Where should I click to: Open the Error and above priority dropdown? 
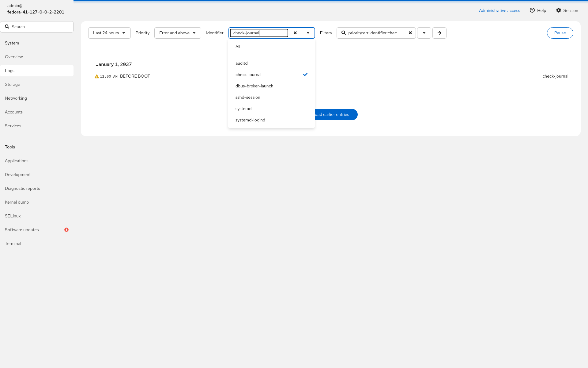(178, 33)
